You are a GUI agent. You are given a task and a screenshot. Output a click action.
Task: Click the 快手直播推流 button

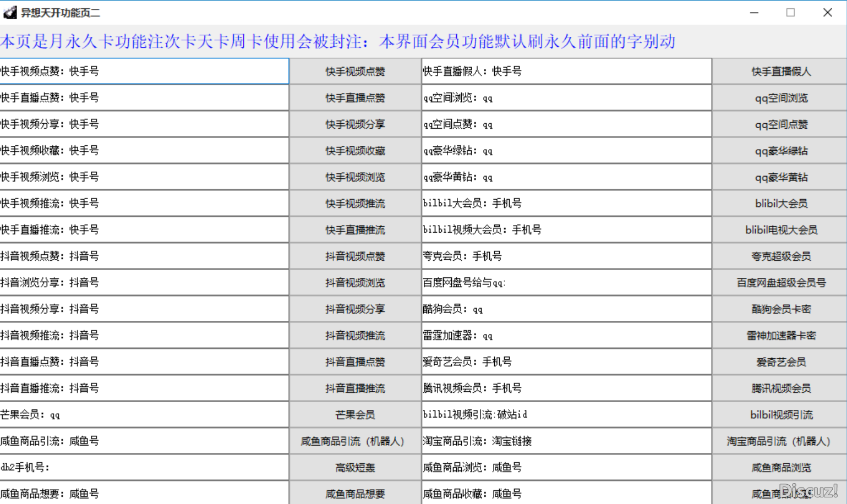point(355,230)
